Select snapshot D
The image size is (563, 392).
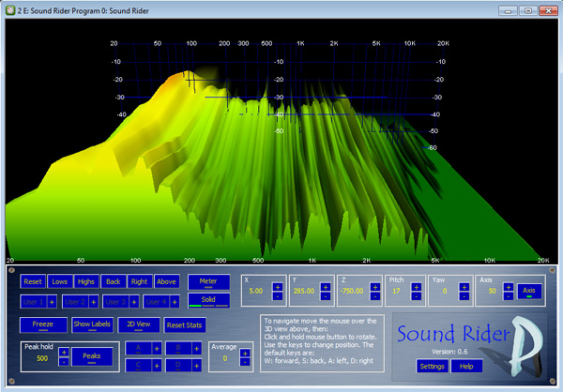tap(178, 366)
